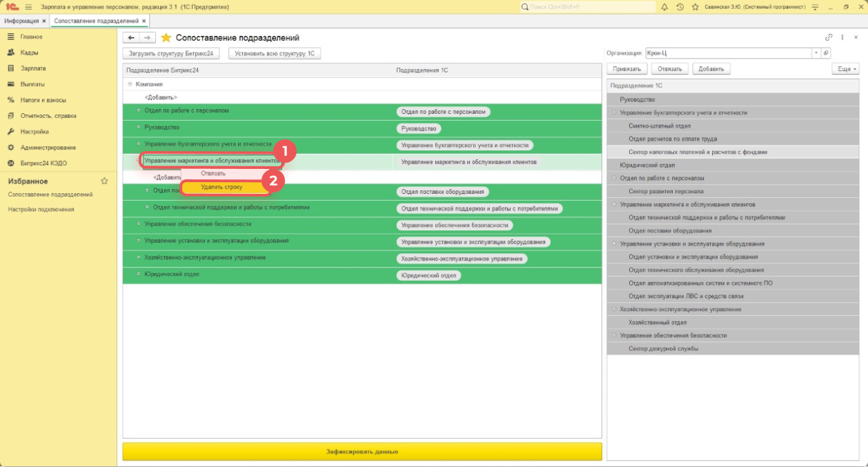Image resolution: width=868 pixels, height=467 pixels.
Task: Go back with the left arrow button
Action: coord(131,37)
